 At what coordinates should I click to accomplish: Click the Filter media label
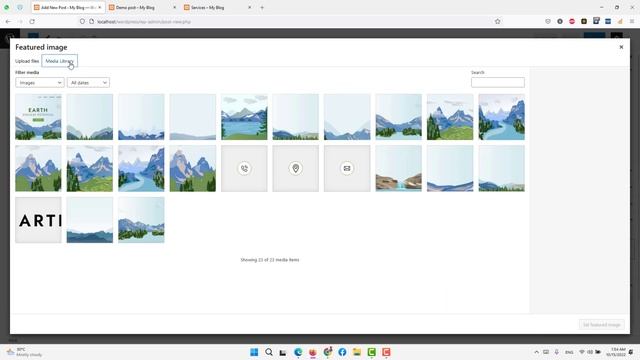pyautogui.click(x=27, y=73)
